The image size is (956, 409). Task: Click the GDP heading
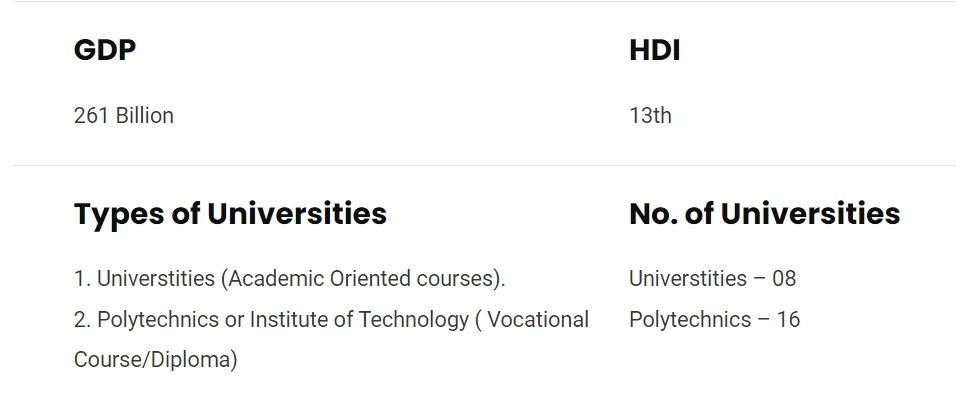(x=104, y=51)
